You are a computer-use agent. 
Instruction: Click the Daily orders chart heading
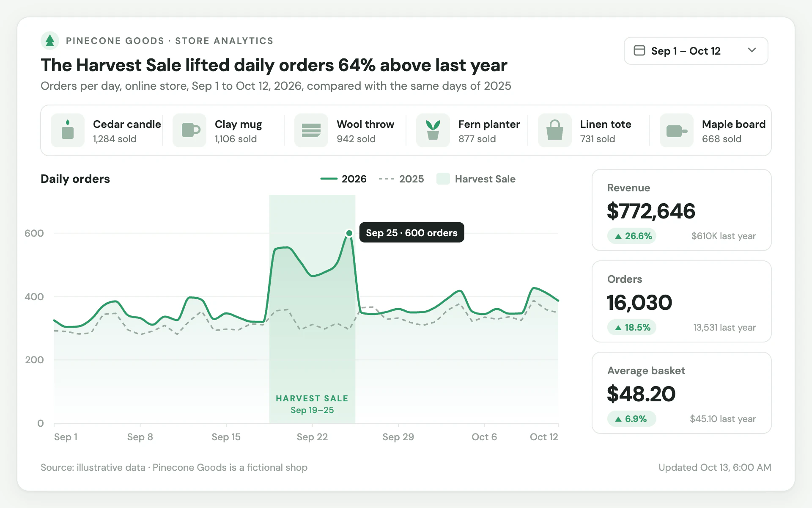pyautogui.click(x=75, y=179)
